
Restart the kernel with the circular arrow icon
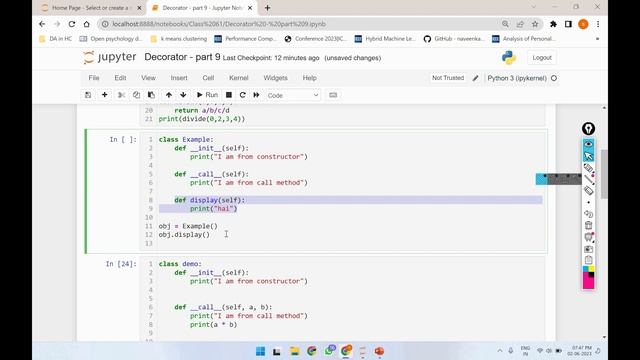click(242, 95)
